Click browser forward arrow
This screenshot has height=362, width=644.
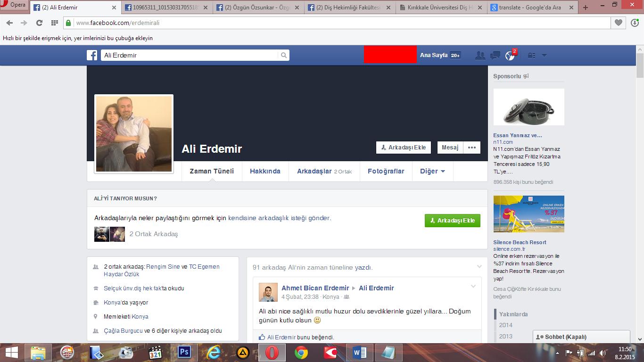[x=24, y=23]
